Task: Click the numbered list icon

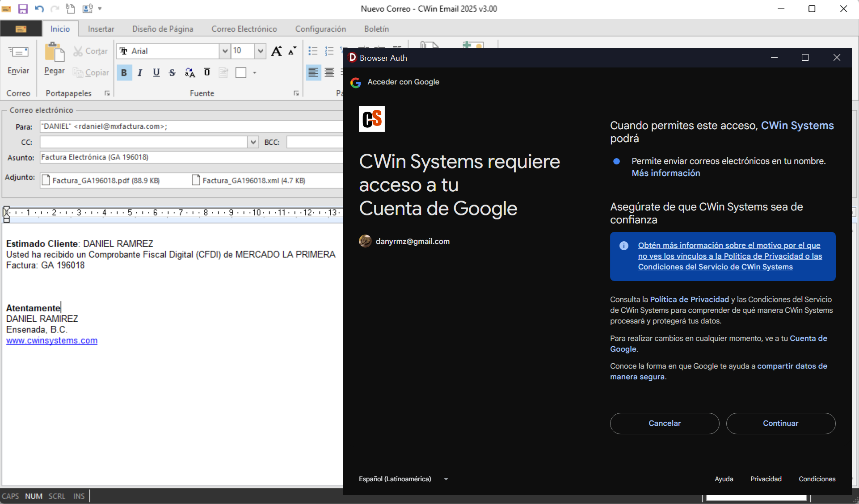Action: (329, 51)
